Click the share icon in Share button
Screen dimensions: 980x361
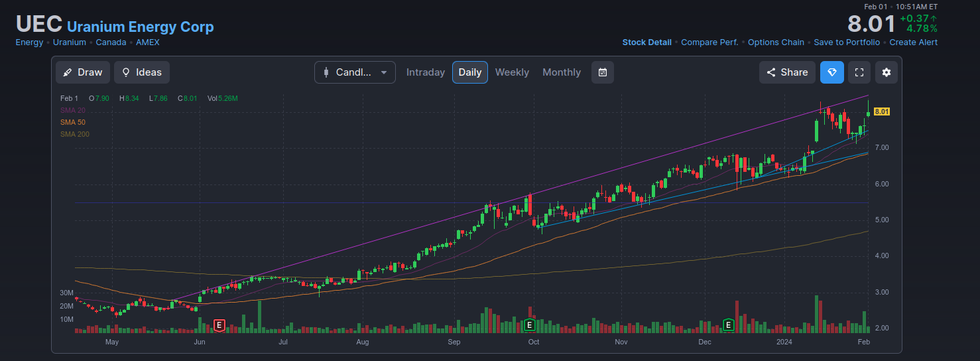[x=771, y=72]
